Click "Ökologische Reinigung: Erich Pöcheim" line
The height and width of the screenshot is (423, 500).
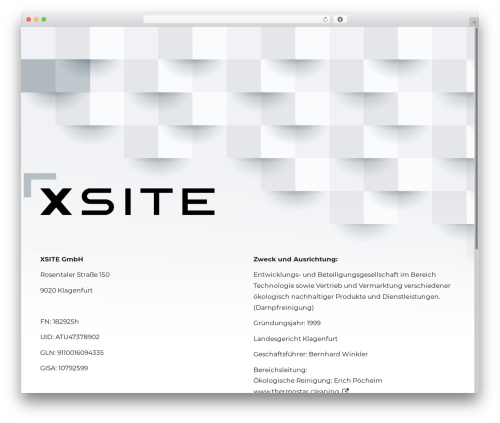pyautogui.click(x=318, y=381)
